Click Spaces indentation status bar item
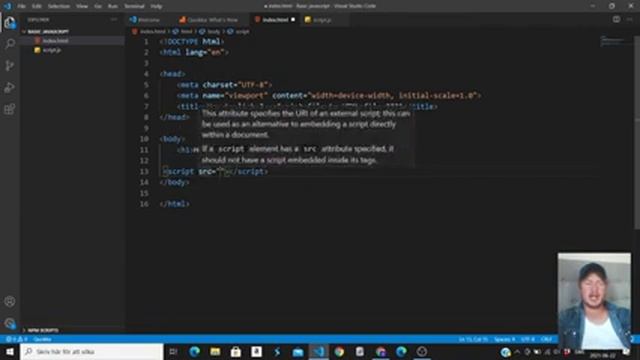 click(504, 339)
